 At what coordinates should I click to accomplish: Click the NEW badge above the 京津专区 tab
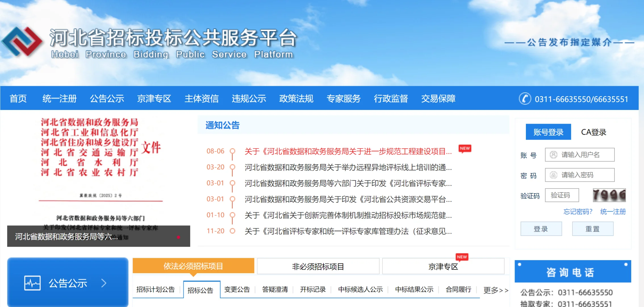pyautogui.click(x=462, y=257)
